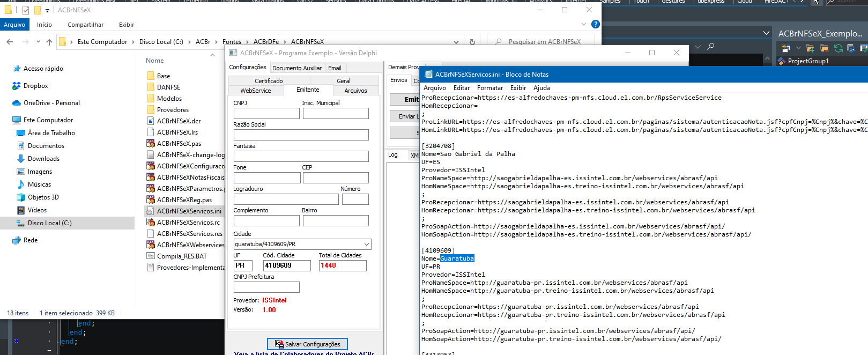Screen dimensions: 868x355
Task: Click the Notepad icon in ACBrNFSeXServicos.ini title bar
Action: (429, 75)
